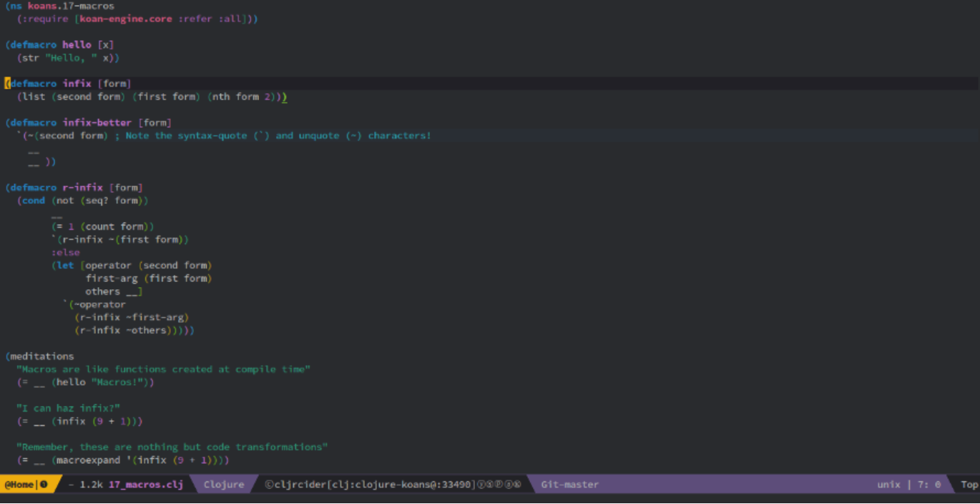Click the cond keyword in r-infix
Image resolution: width=980 pixels, height=504 pixels.
pos(34,200)
